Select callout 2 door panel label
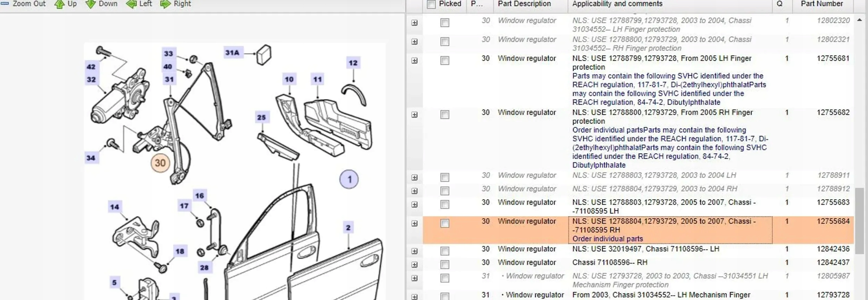Screen dimensions: 868x300 (348, 228)
